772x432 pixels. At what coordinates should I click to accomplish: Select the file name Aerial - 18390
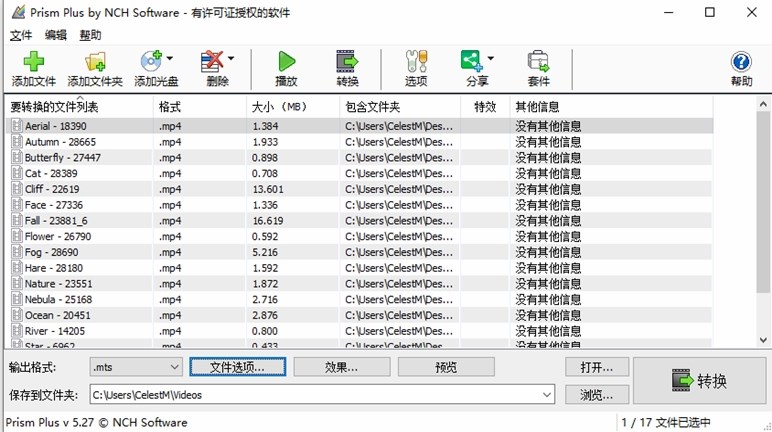56,126
